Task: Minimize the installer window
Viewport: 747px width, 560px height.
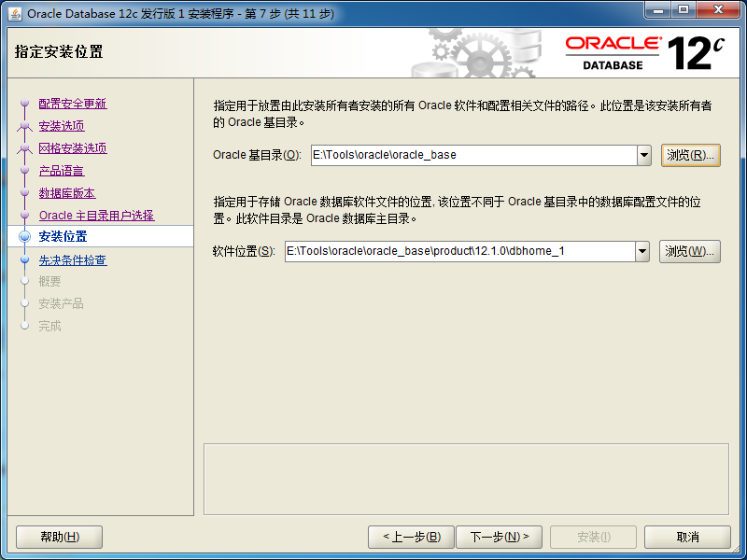Action: click(659, 10)
